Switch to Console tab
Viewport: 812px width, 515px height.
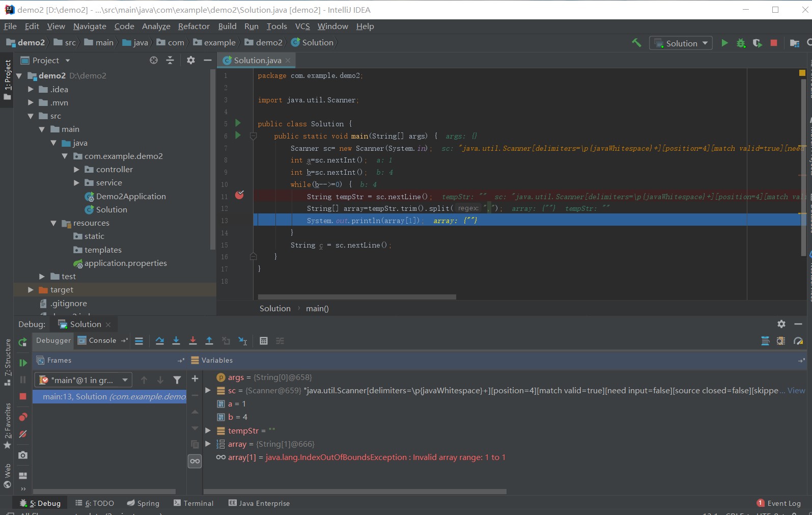point(97,340)
